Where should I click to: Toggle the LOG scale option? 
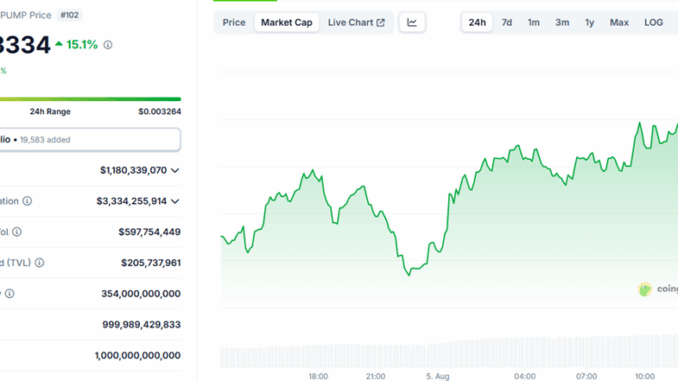pos(653,22)
